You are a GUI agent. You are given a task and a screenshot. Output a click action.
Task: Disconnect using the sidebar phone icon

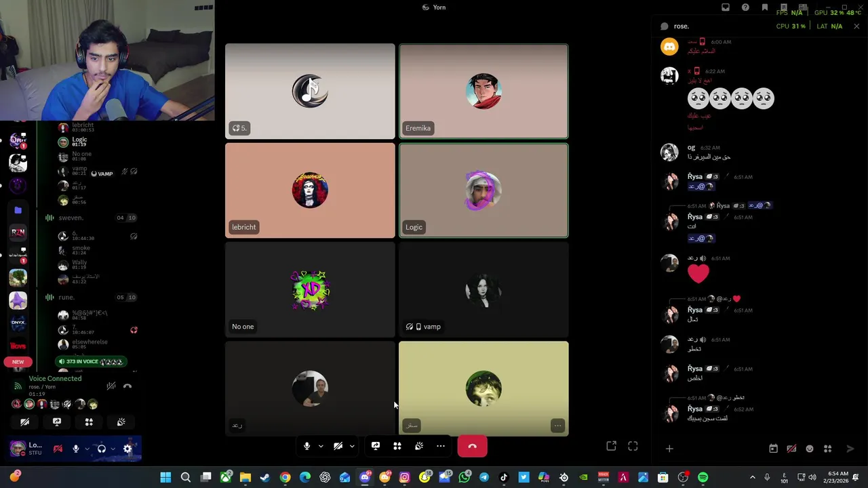coord(127,386)
